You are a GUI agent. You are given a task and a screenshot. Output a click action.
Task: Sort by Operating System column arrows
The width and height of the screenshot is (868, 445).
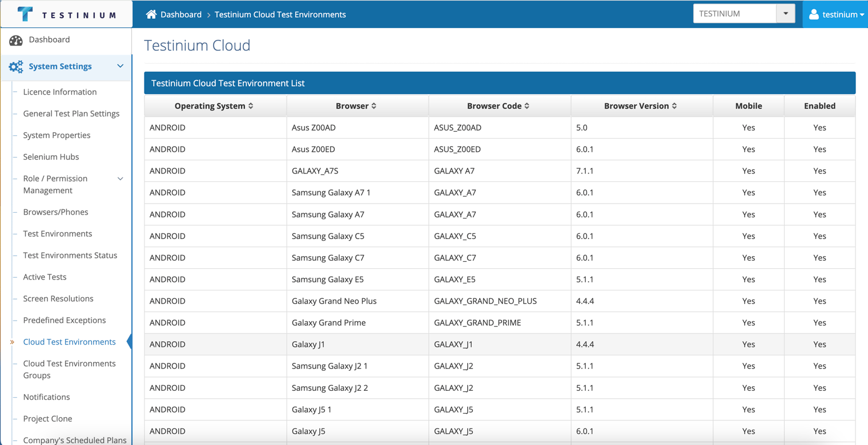[251, 106]
